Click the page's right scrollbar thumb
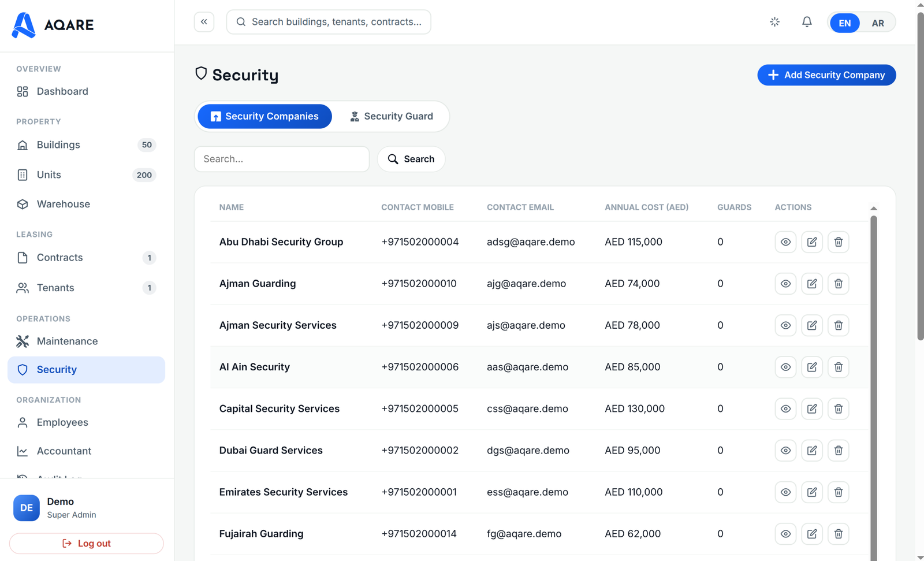The image size is (924, 561). pyautogui.click(x=920, y=176)
